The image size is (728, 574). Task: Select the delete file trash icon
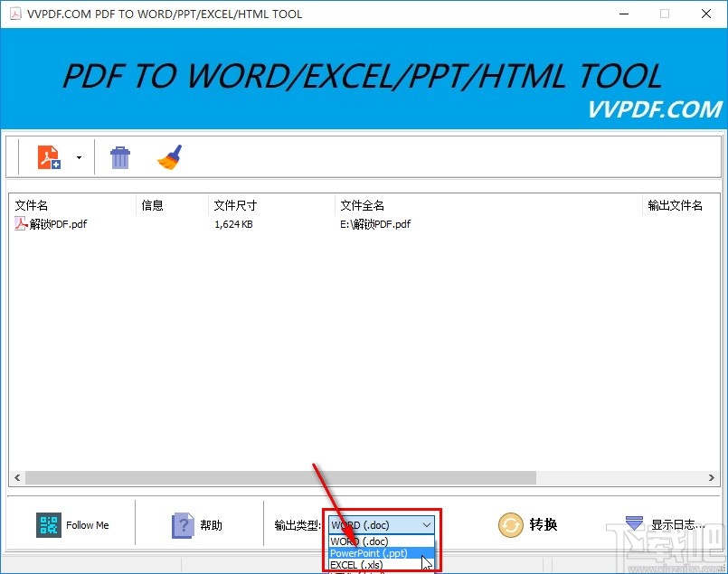coord(120,155)
